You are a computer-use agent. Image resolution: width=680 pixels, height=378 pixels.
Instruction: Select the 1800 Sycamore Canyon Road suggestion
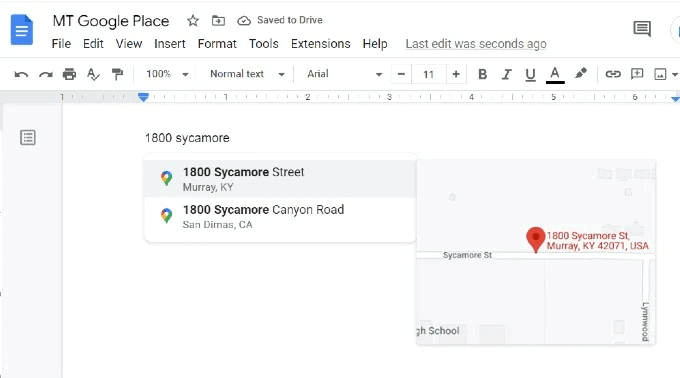(x=280, y=216)
